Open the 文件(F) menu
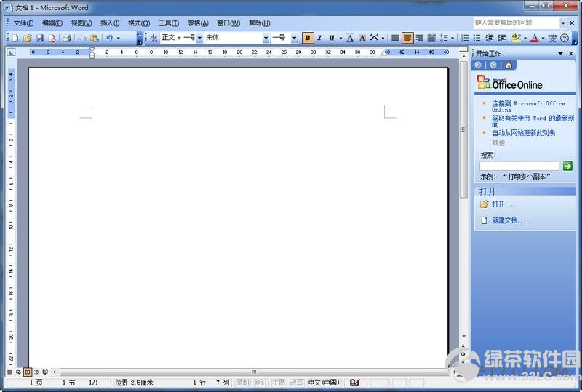 (x=23, y=23)
